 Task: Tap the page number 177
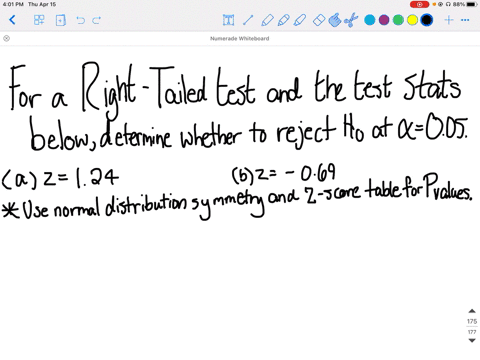[472, 332]
